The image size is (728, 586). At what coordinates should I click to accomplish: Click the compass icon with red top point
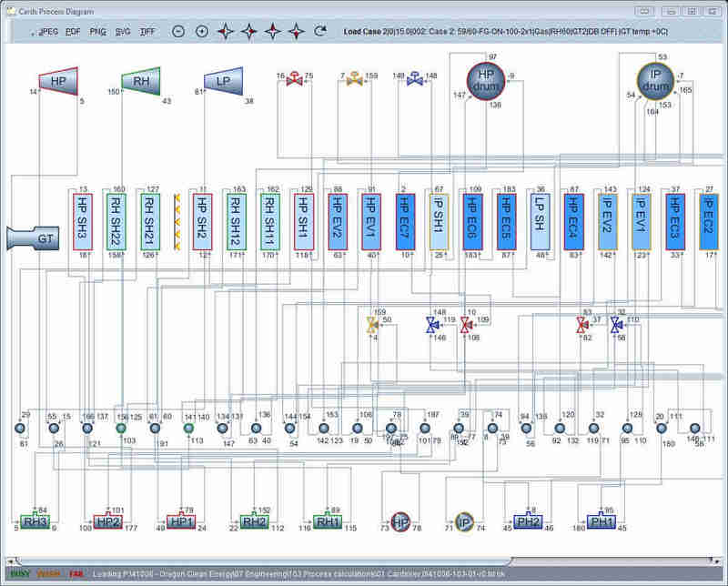(x=272, y=32)
